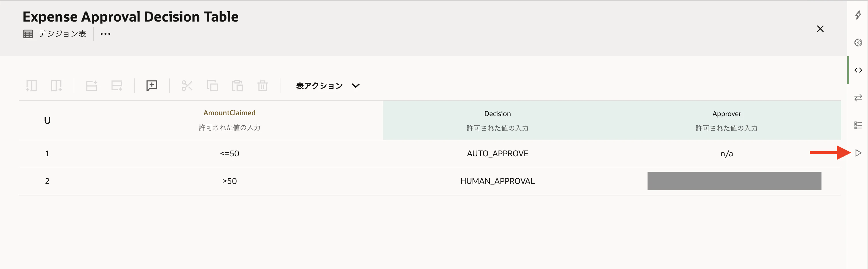The image size is (868, 269).
Task: Click insert row below icon
Action: tap(117, 86)
